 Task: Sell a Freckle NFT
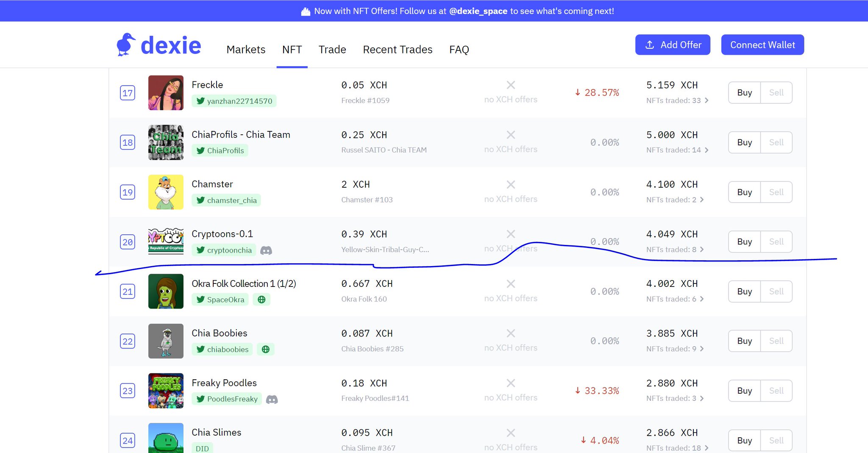[776, 93]
